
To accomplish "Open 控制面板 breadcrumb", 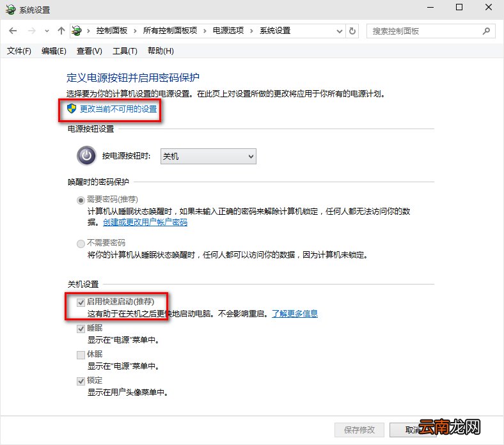I will point(111,31).
